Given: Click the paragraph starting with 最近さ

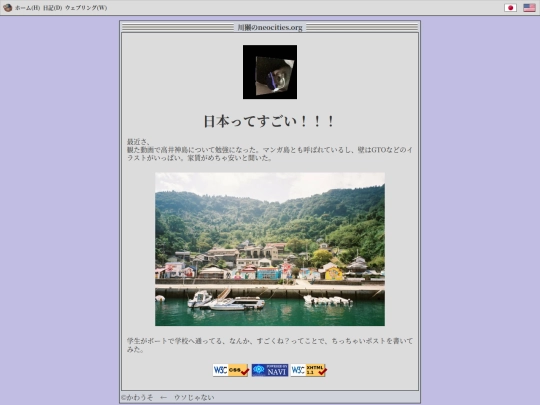Looking at the screenshot, I should pos(270,150).
